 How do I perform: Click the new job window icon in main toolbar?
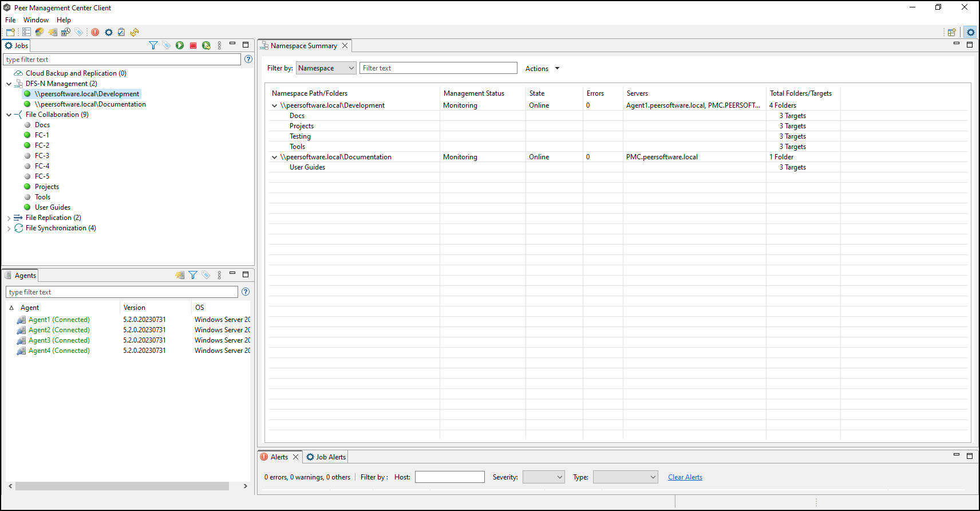click(x=10, y=32)
